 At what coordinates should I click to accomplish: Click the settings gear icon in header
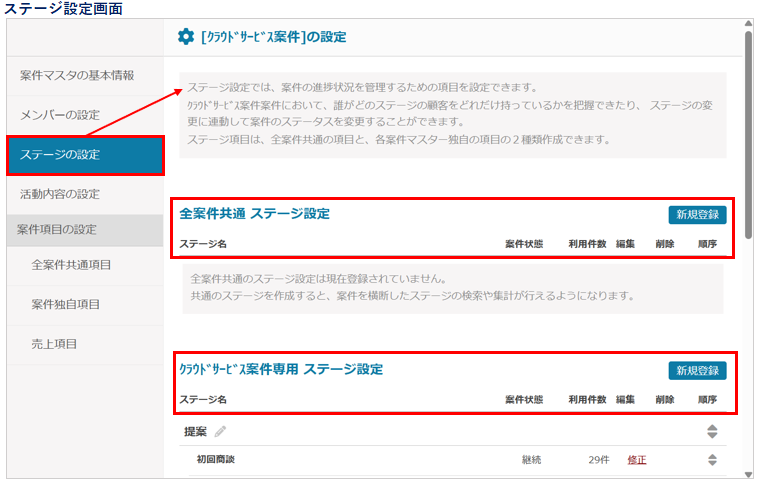coord(186,36)
